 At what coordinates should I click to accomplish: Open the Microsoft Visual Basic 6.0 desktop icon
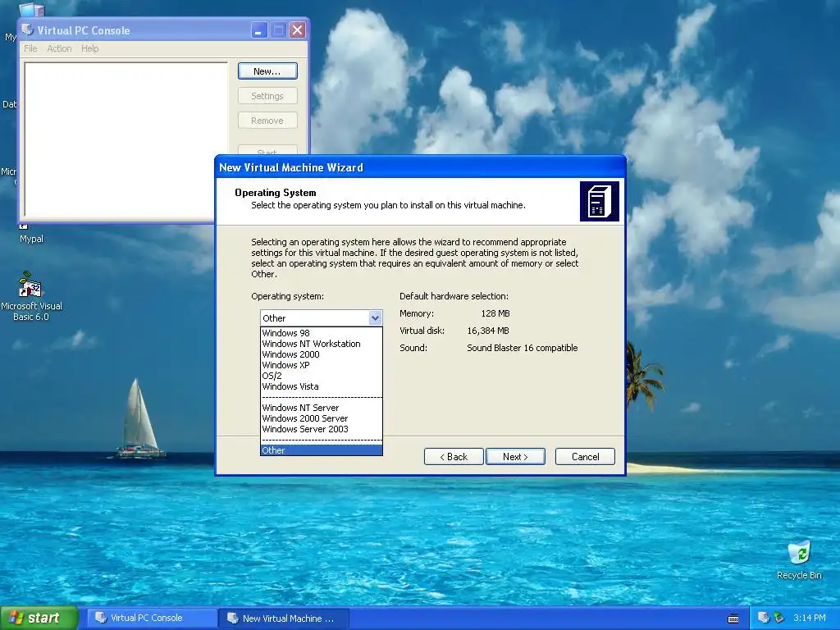[x=30, y=295]
